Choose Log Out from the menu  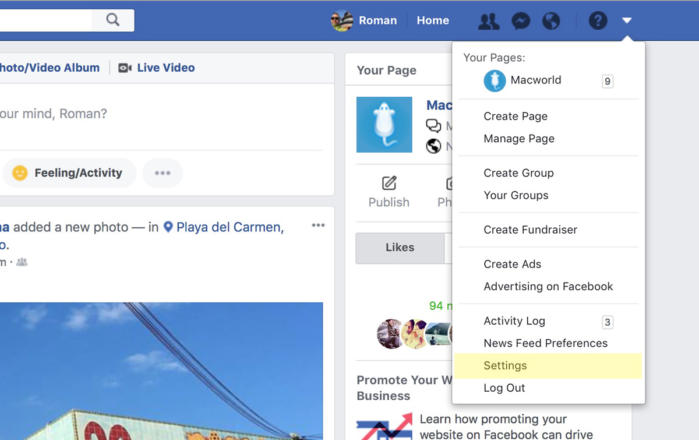tap(504, 388)
